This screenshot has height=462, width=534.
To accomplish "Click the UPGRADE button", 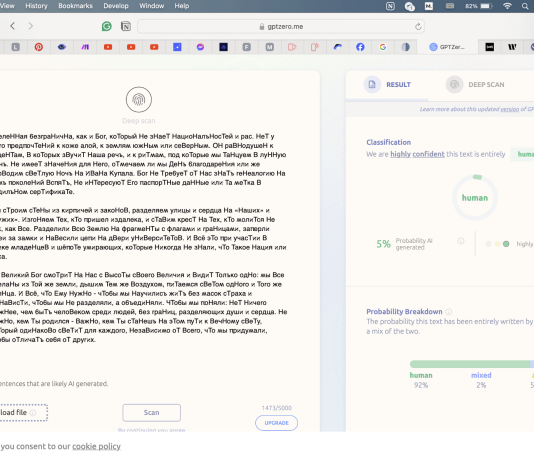I will coord(277,423).
